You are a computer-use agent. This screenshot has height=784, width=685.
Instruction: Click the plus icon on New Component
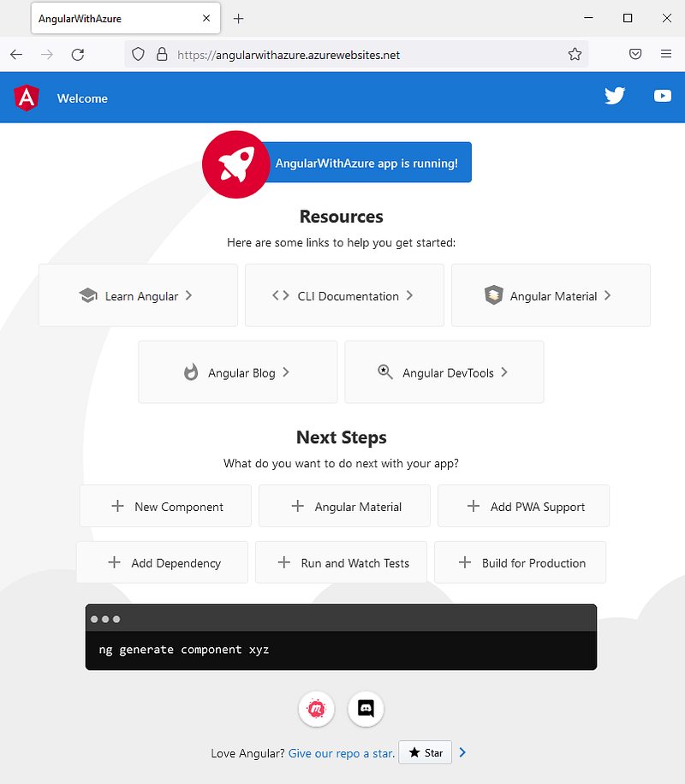click(117, 506)
